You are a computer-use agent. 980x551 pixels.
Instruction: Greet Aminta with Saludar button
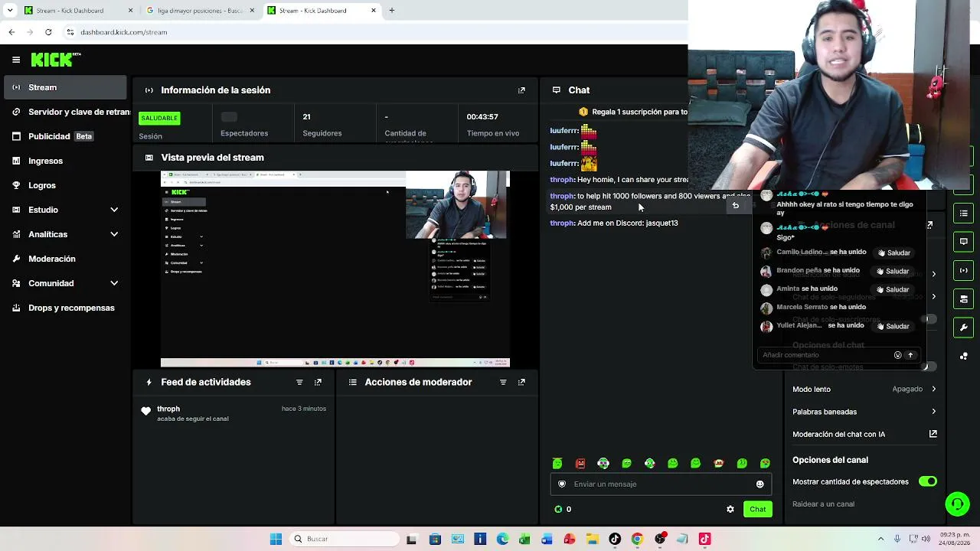893,289
